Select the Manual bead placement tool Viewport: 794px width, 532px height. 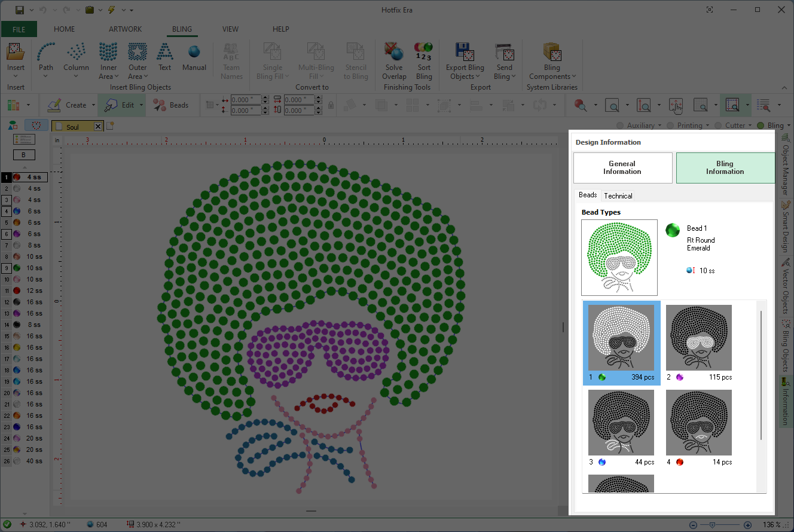[194, 57]
